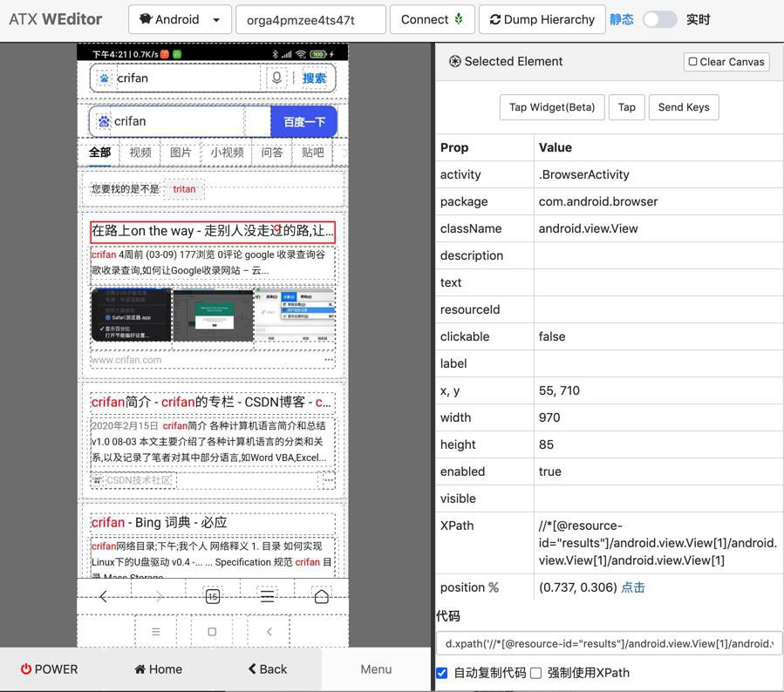Viewport: 784px width, 692px height.
Task: Tap the www.crifan.com source text
Action: pyautogui.click(x=126, y=360)
